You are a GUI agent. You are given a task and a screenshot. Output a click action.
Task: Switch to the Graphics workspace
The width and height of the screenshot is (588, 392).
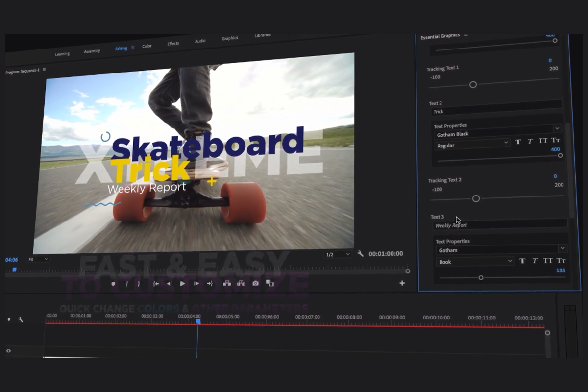(230, 38)
